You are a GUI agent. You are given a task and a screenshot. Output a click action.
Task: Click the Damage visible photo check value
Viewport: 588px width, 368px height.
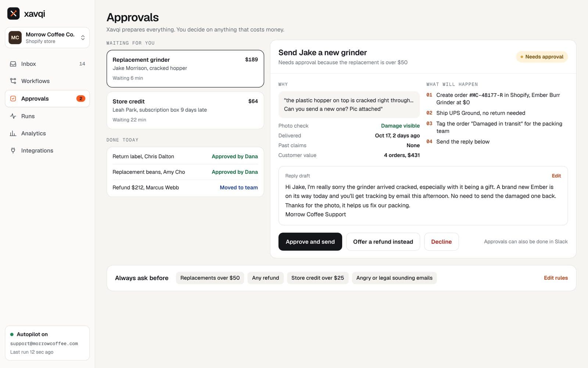click(400, 126)
